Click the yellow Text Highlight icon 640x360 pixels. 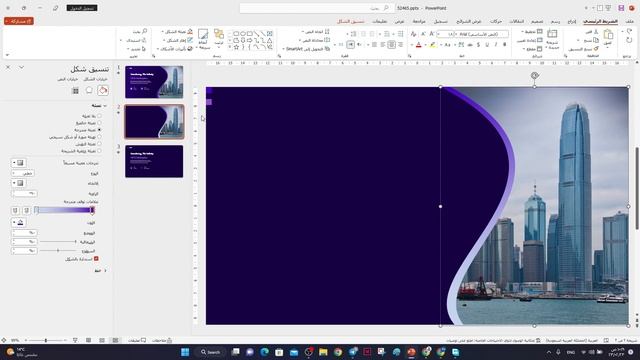click(433, 45)
